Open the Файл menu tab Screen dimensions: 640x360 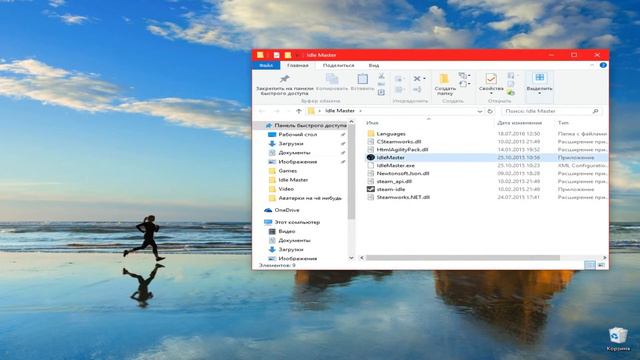266,65
